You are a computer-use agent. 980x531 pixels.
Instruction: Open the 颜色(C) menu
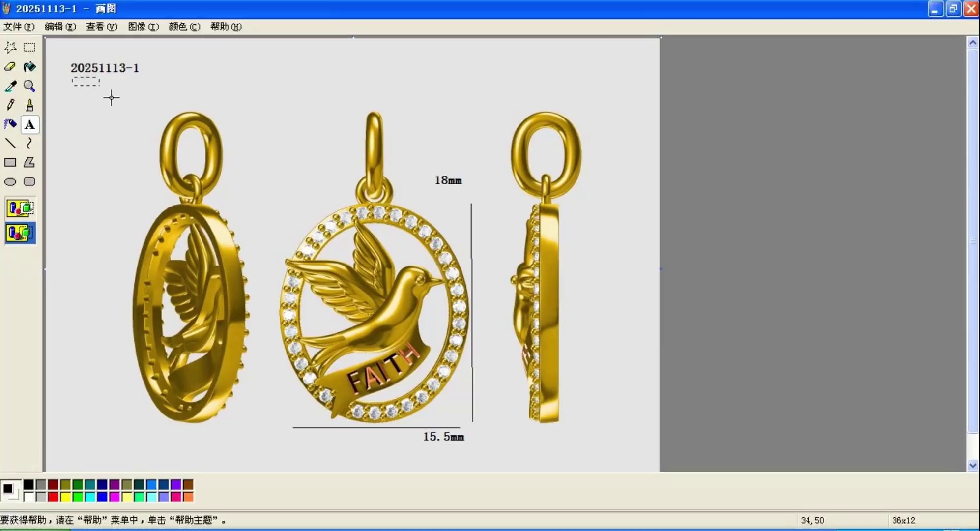pos(184,27)
